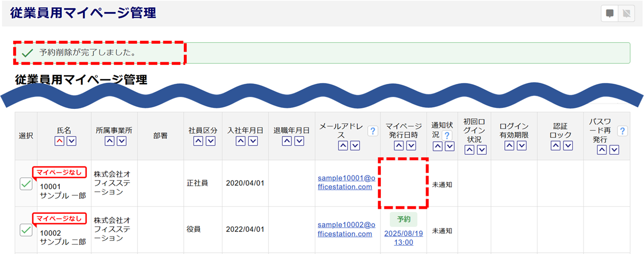The width and height of the screenshot is (644, 254).
Task: Click the green 予約 badge
Action: pyautogui.click(x=403, y=219)
